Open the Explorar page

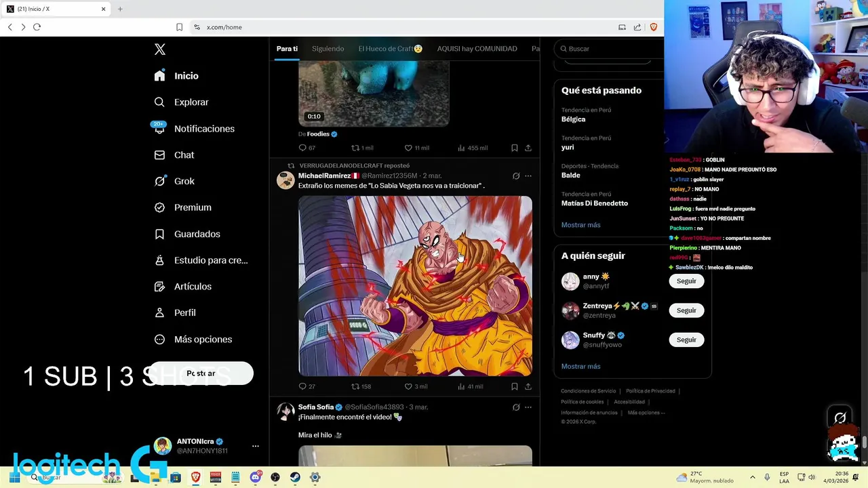pos(181,102)
